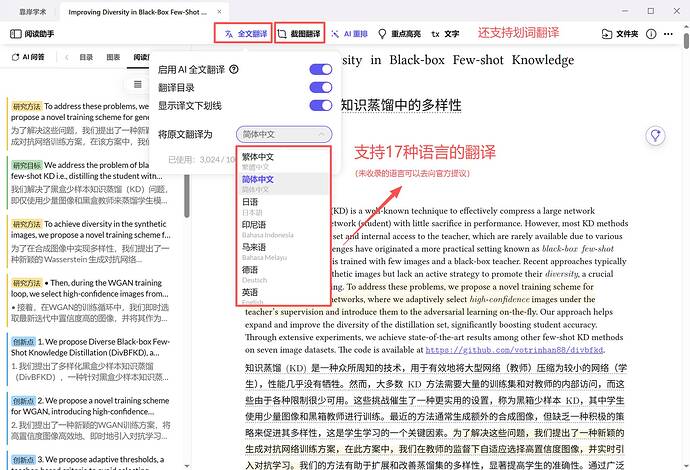Switch to the 图表 tab
Screen dimensions: 690x470
(113, 57)
